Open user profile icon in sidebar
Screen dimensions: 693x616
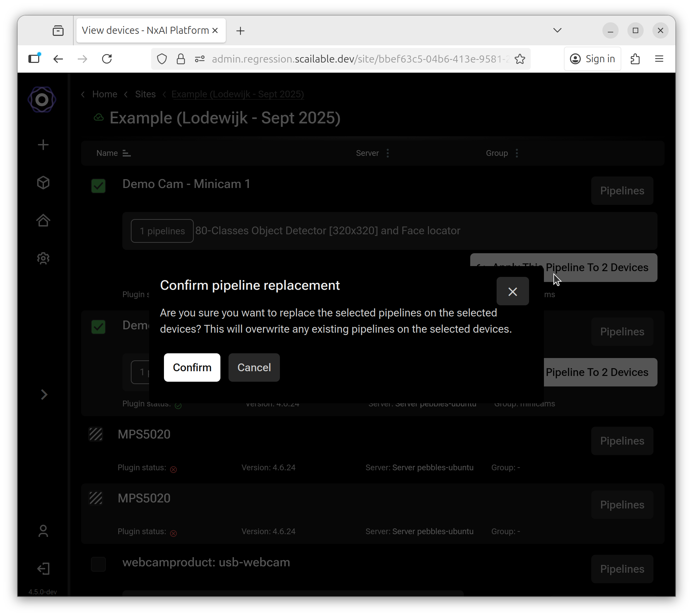[43, 531]
